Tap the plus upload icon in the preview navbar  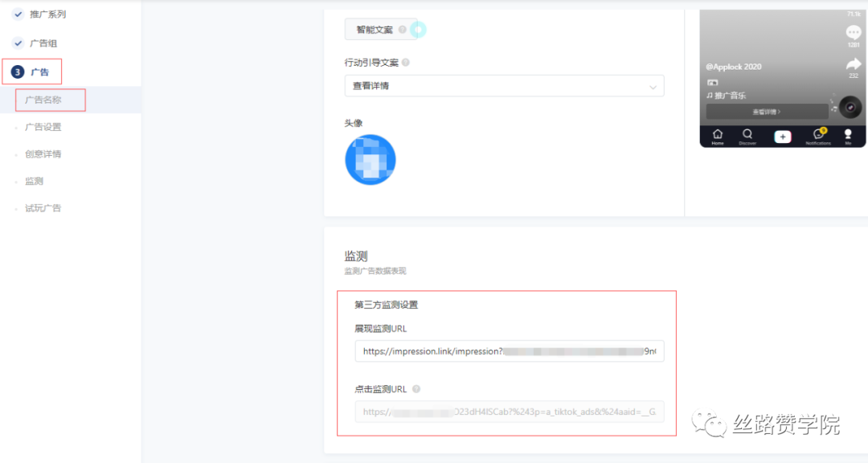coord(782,136)
